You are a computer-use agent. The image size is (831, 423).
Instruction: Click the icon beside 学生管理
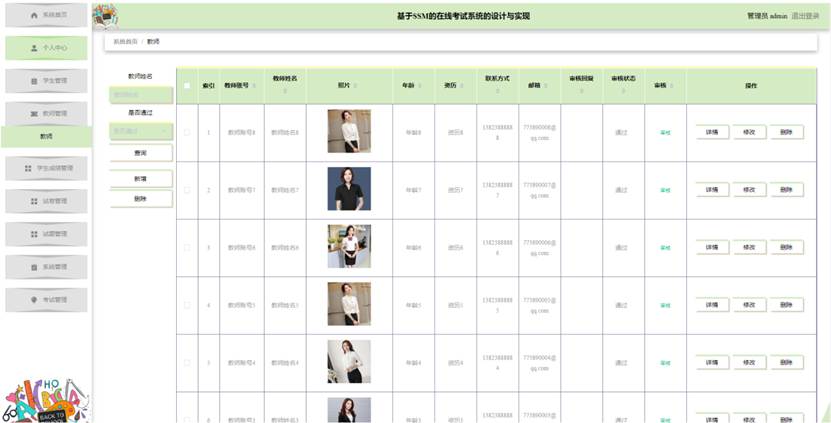point(34,81)
